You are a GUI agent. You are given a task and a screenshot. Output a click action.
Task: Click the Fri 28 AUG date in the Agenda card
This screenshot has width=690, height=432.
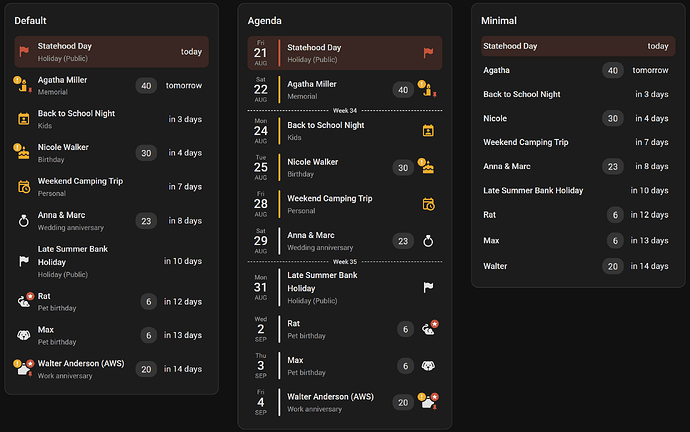point(261,204)
